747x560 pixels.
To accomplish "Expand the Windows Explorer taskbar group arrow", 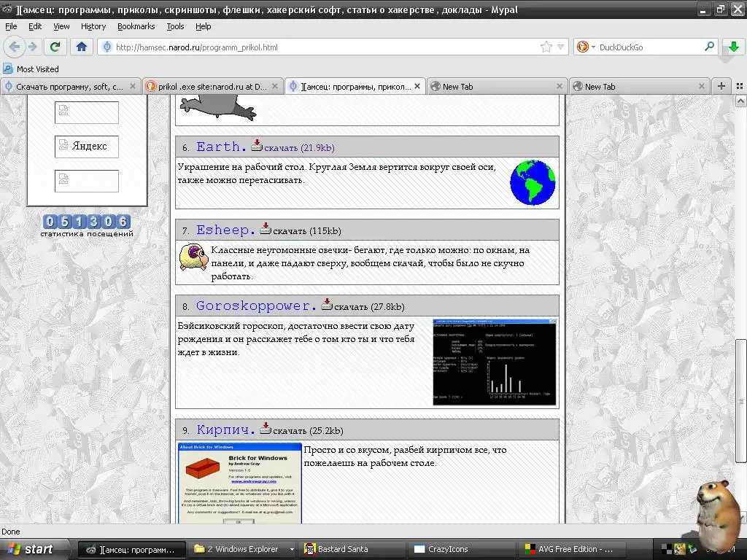I will point(292,549).
